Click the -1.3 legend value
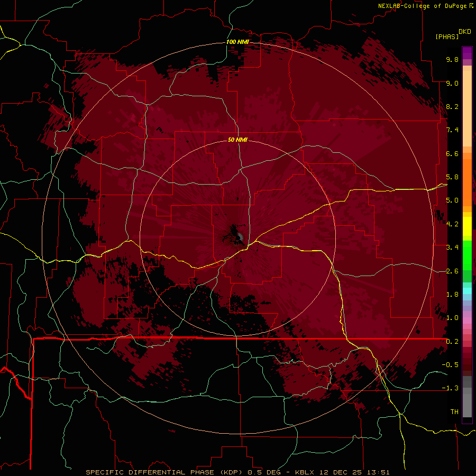Image resolution: width=476 pixels, height=476 pixels. pyautogui.click(x=450, y=388)
